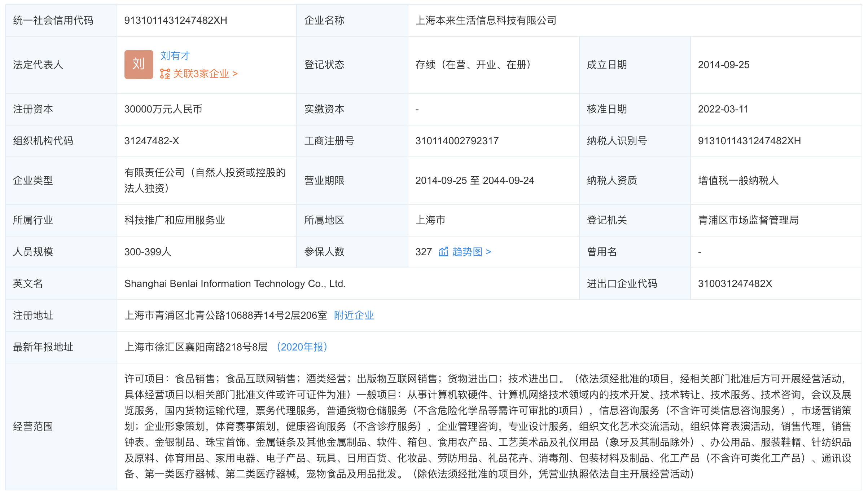The image size is (868, 494).
Task: Click the business registration number 310114002792317
Action: [x=457, y=141]
